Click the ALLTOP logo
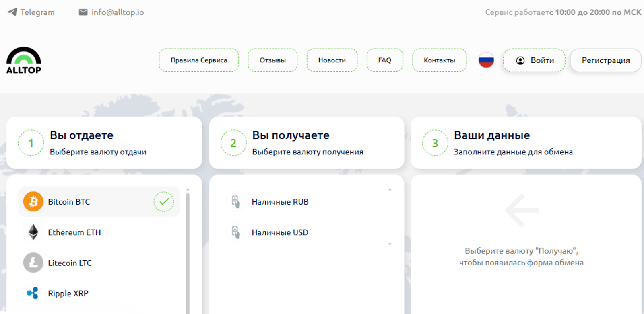Viewport: 644px width, 314px height. click(24, 60)
